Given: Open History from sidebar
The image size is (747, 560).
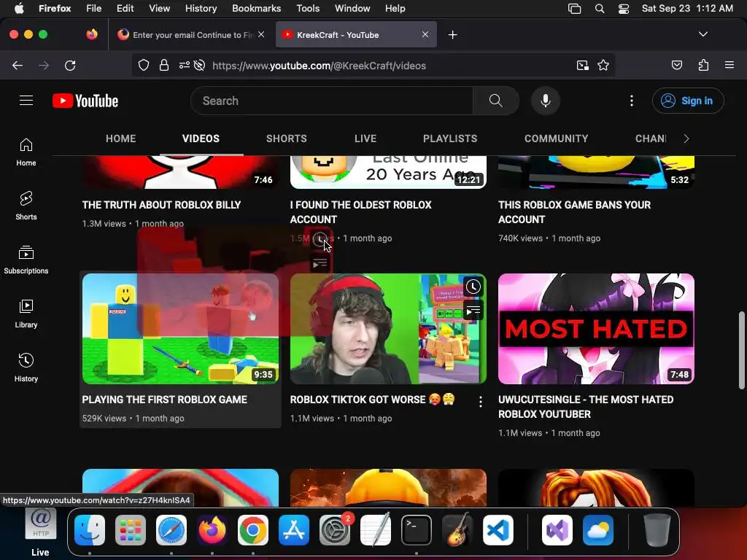Looking at the screenshot, I should (x=26, y=367).
